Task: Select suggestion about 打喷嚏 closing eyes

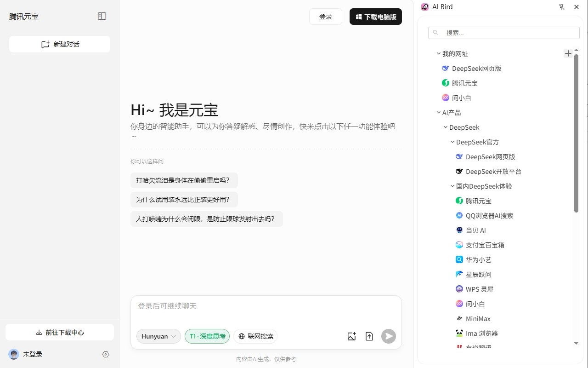Action: point(207,219)
